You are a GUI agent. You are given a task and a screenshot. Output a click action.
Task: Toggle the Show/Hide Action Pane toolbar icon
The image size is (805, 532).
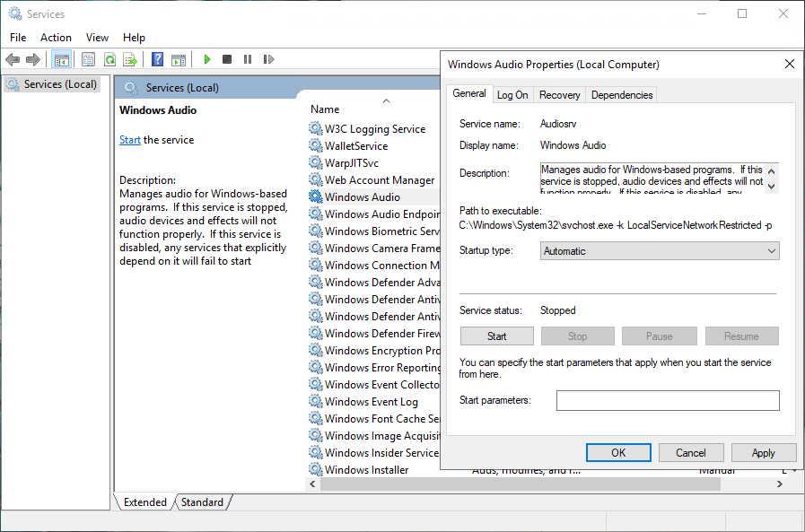179,59
